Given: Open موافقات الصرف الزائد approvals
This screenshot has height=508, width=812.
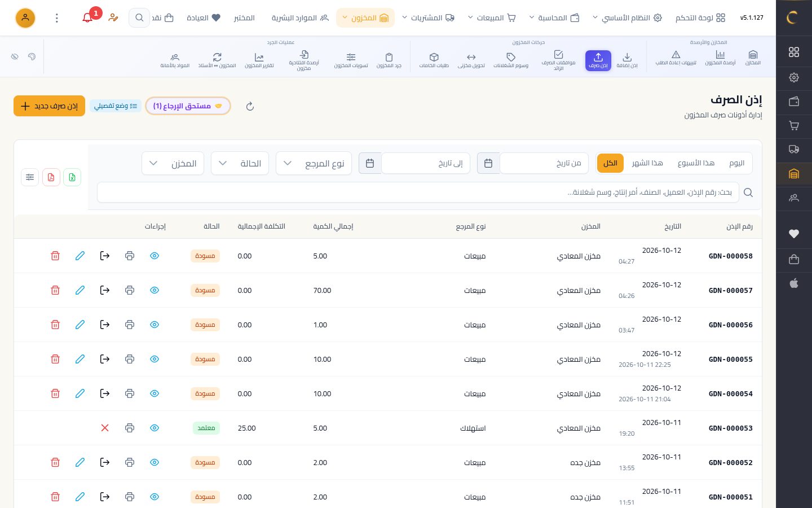Looking at the screenshot, I should point(558,60).
